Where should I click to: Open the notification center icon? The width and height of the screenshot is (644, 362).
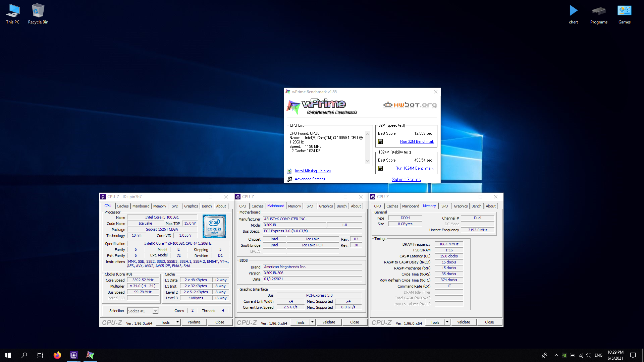click(633, 355)
